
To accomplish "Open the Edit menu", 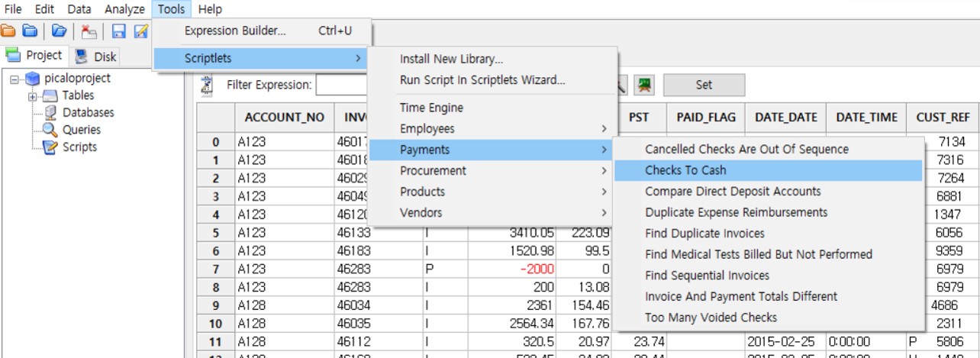I will [44, 9].
